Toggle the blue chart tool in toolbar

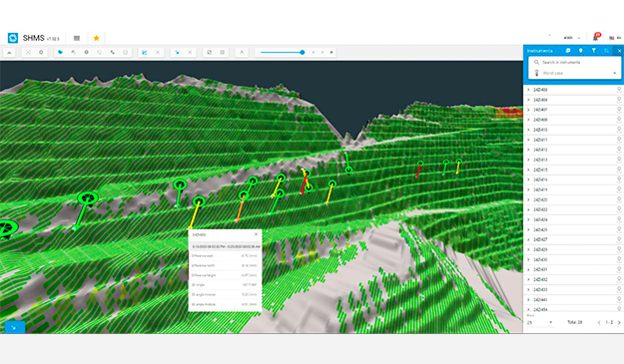click(x=145, y=52)
